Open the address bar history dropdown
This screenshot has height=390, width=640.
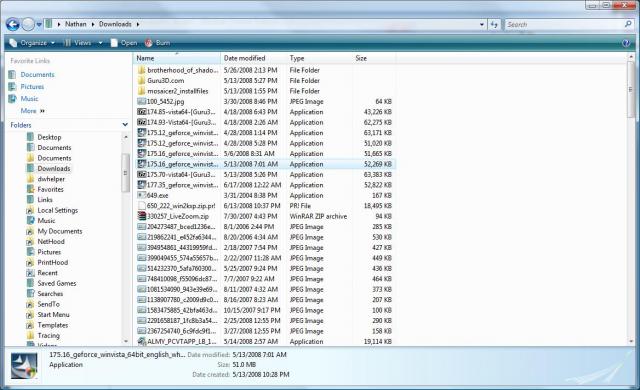click(x=482, y=24)
